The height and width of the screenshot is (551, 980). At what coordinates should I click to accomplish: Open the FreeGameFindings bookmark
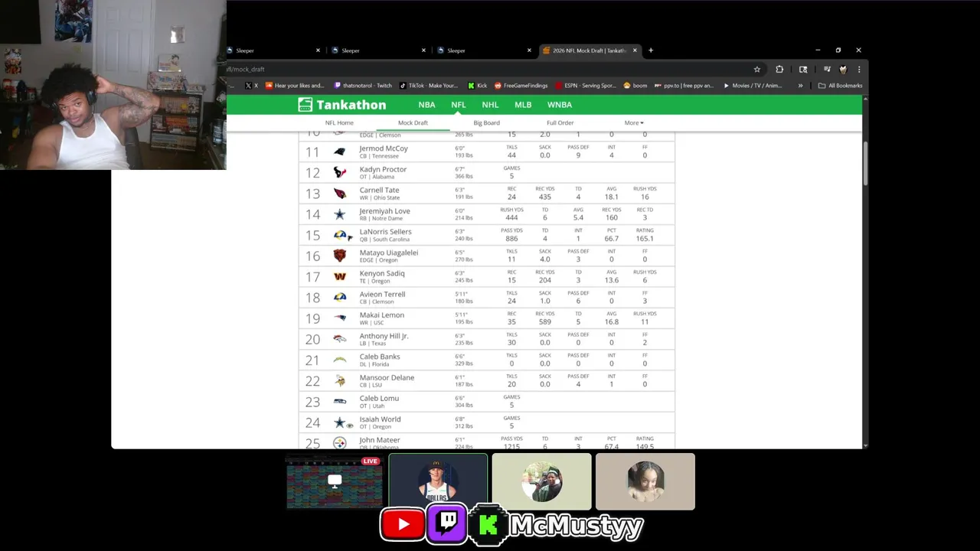click(521, 86)
